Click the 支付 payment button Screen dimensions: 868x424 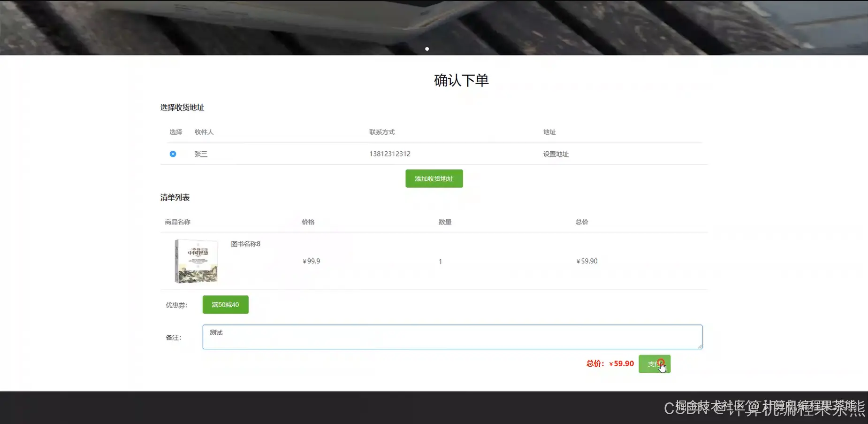point(655,363)
